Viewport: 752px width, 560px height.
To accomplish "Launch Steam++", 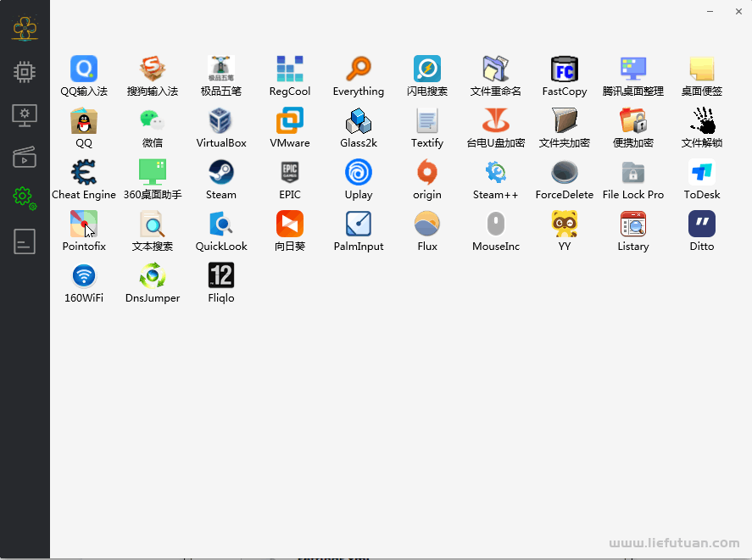I will pos(495,173).
